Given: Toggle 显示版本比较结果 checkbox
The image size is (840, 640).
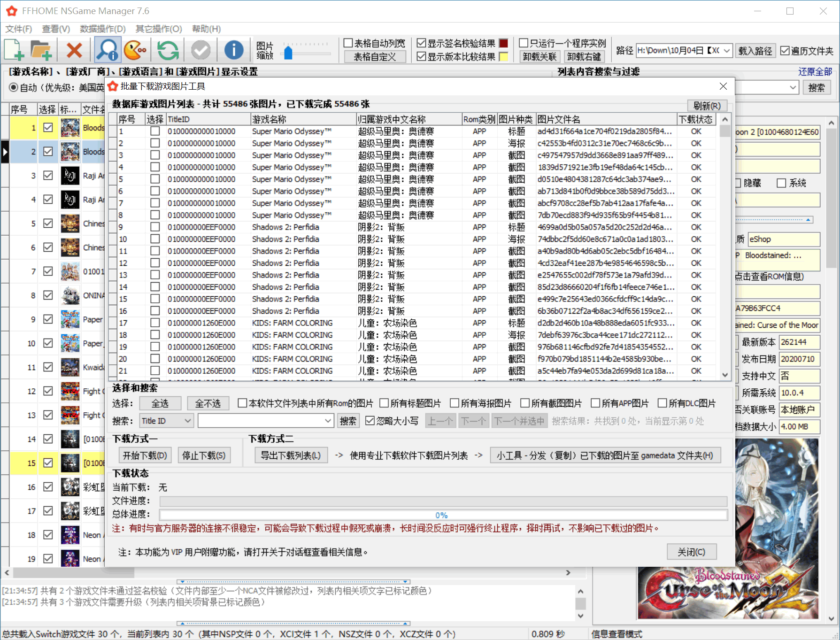Looking at the screenshot, I should pos(422,57).
